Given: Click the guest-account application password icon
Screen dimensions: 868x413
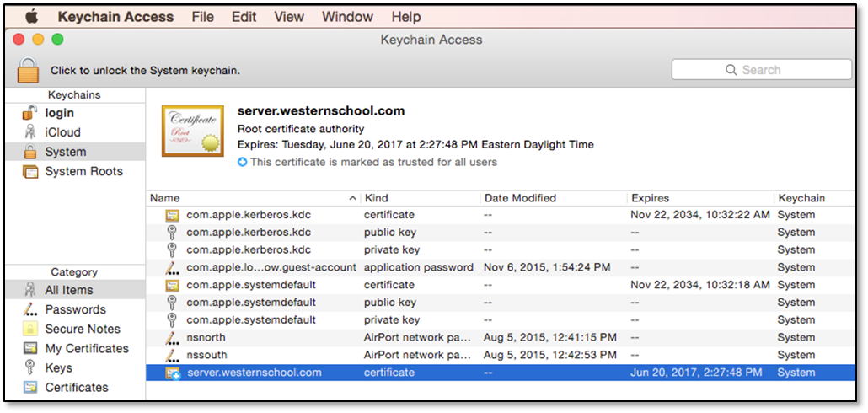Looking at the screenshot, I should (x=172, y=268).
